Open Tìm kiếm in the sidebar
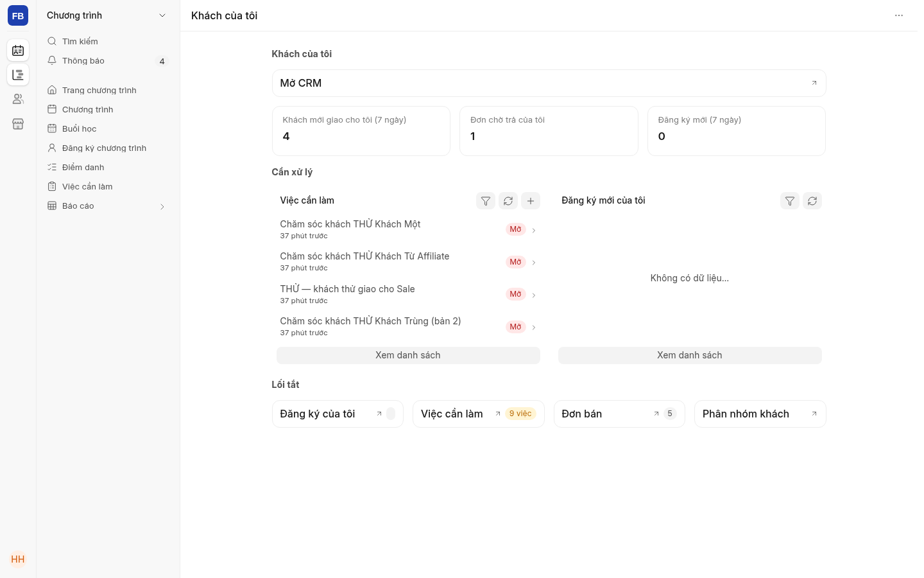The image size is (924, 578). click(108, 41)
